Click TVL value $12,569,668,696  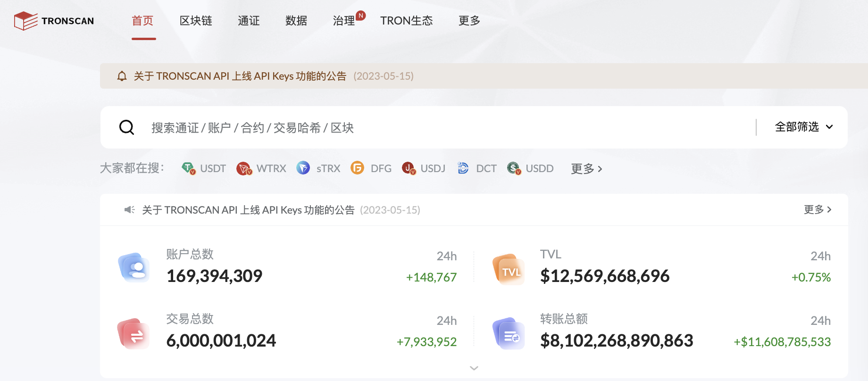click(x=605, y=276)
